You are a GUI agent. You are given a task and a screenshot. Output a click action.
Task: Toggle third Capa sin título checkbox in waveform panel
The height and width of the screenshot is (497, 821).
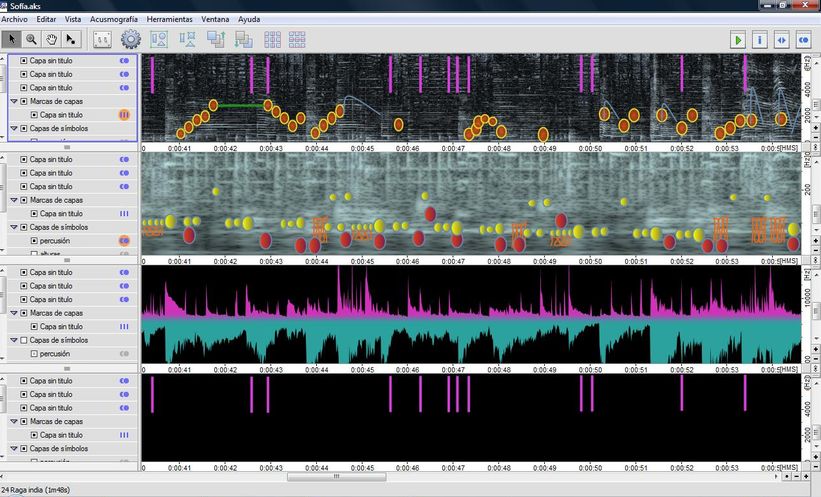pos(24,300)
